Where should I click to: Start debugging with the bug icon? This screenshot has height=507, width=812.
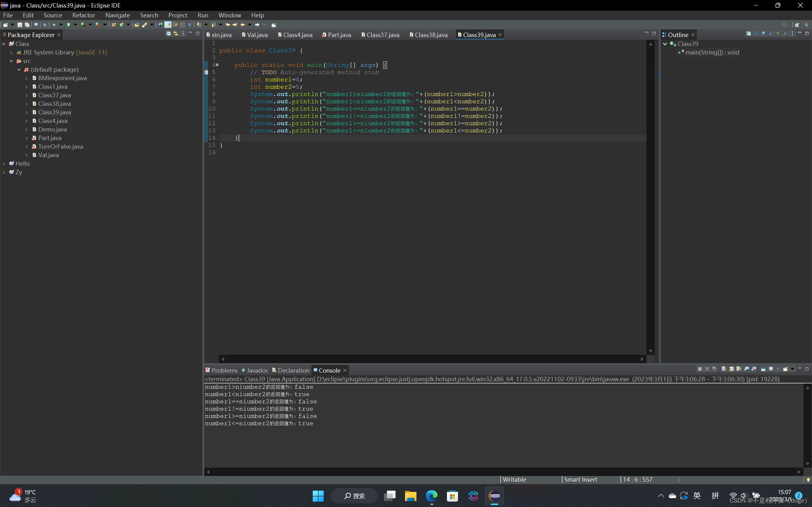(x=54, y=25)
